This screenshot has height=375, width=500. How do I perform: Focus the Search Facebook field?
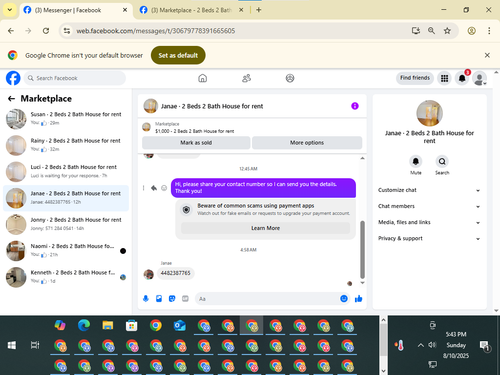(x=75, y=78)
